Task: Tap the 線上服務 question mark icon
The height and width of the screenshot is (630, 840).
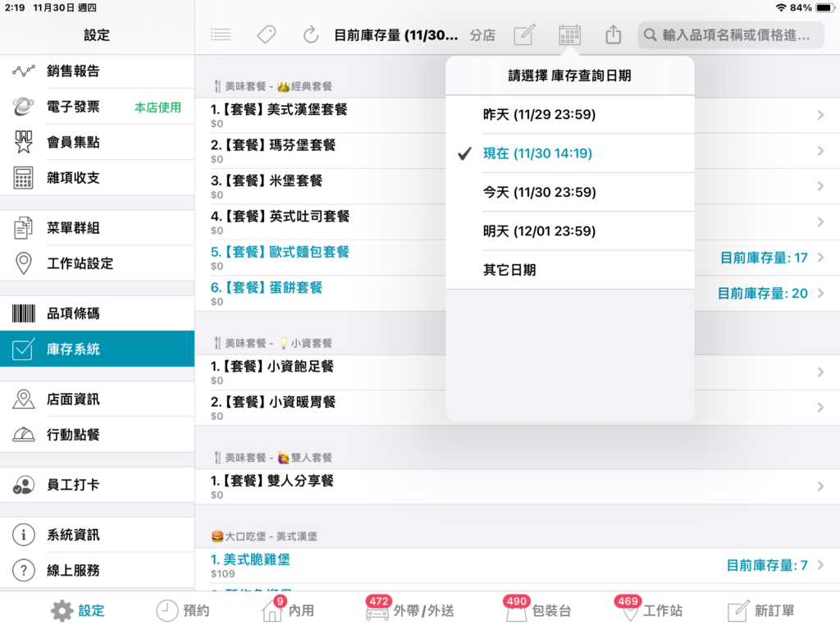Action: (x=24, y=571)
